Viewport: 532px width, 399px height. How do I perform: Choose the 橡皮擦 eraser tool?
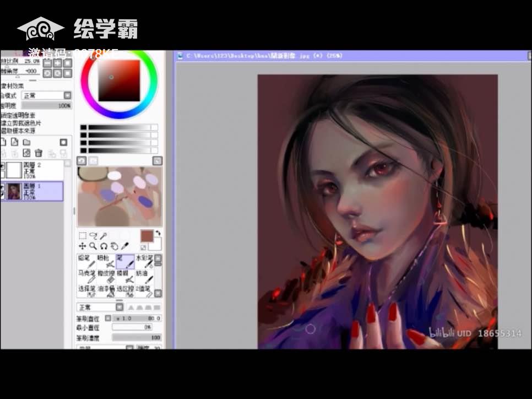tap(106, 277)
